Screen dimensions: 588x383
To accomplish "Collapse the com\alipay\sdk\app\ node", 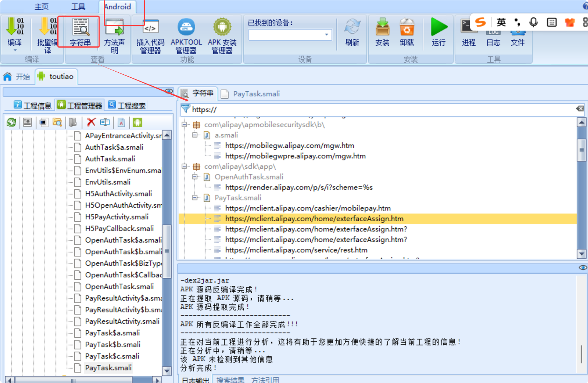I will point(185,166).
